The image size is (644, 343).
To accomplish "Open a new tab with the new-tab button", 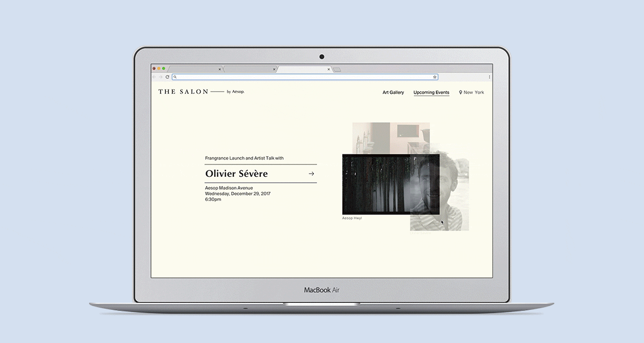I will pos(337,69).
